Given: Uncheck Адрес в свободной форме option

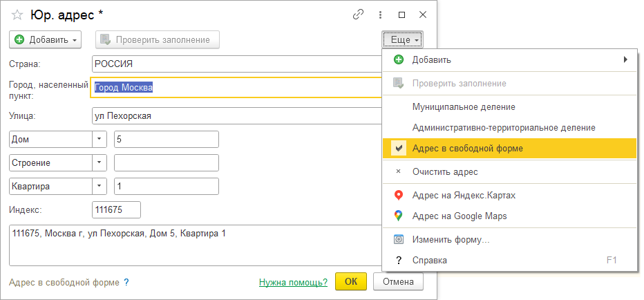Looking at the screenshot, I should point(467,148).
